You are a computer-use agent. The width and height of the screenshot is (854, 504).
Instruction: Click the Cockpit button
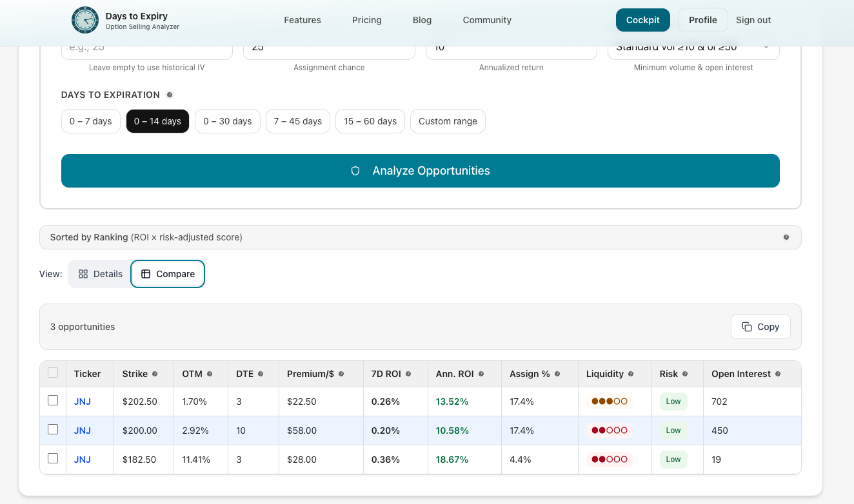[x=642, y=20]
